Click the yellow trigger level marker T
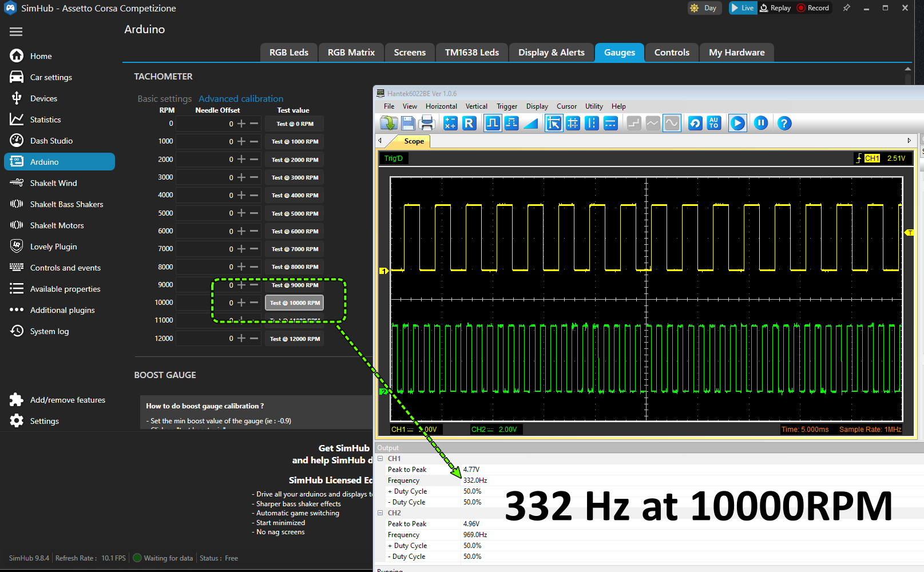Image resolution: width=924 pixels, height=572 pixels. (x=909, y=233)
